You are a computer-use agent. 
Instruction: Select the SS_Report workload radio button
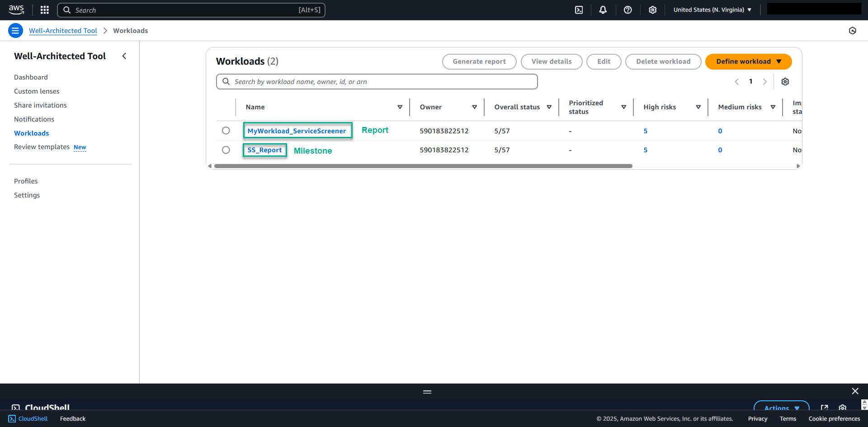point(226,150)
